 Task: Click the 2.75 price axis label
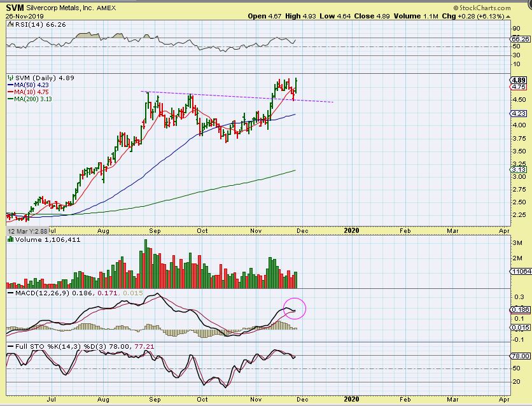pyautogui.click(x=519, y=189)
